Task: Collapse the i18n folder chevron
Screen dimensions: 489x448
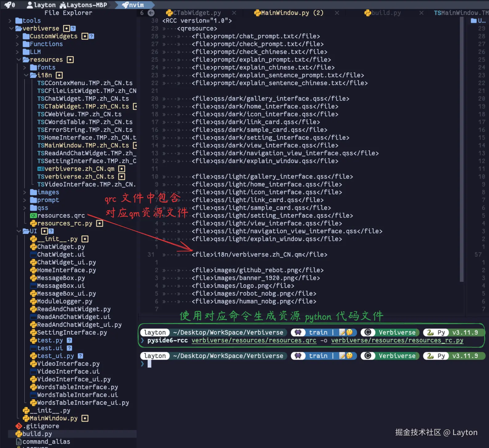Action: click(x=26, y=75)
